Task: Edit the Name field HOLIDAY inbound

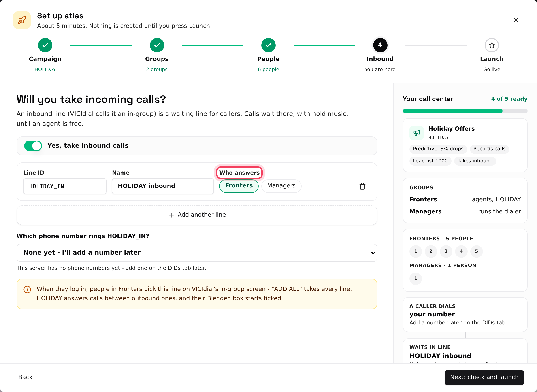Action: (163, 186)
